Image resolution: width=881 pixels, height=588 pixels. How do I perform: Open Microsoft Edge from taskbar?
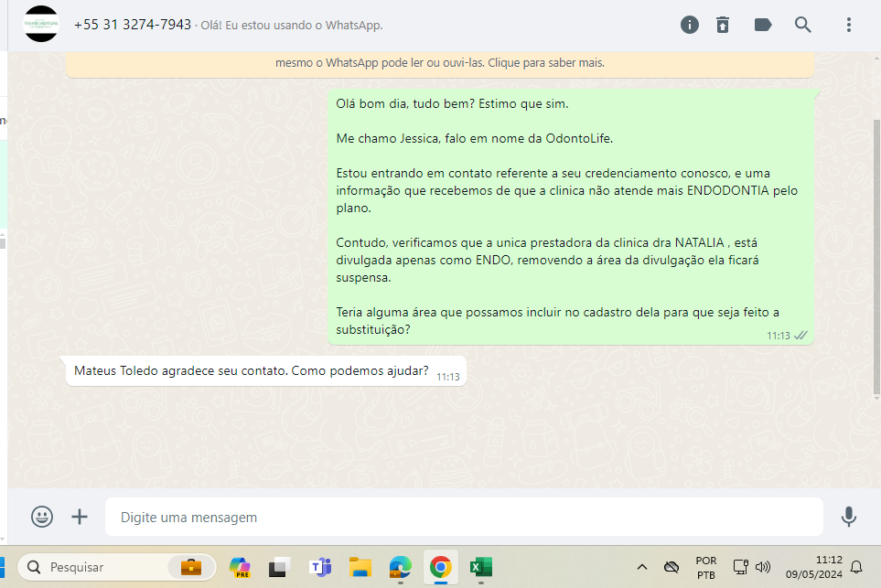pyautogui.click(x=400, y=567)
